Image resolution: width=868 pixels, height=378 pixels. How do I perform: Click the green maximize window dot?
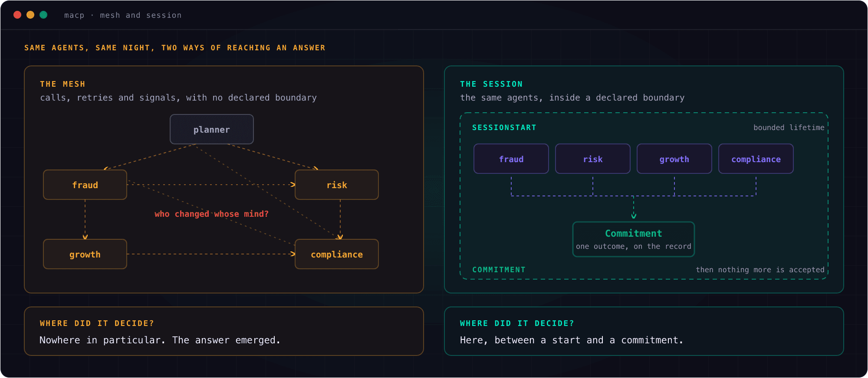click(x=43, y=15)
